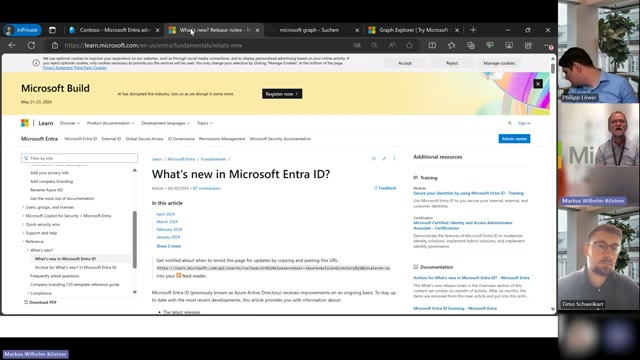Viewport: 640px width, 360px height.
Task: Open Global Secure Access nav item
Action: click(144, 139)
